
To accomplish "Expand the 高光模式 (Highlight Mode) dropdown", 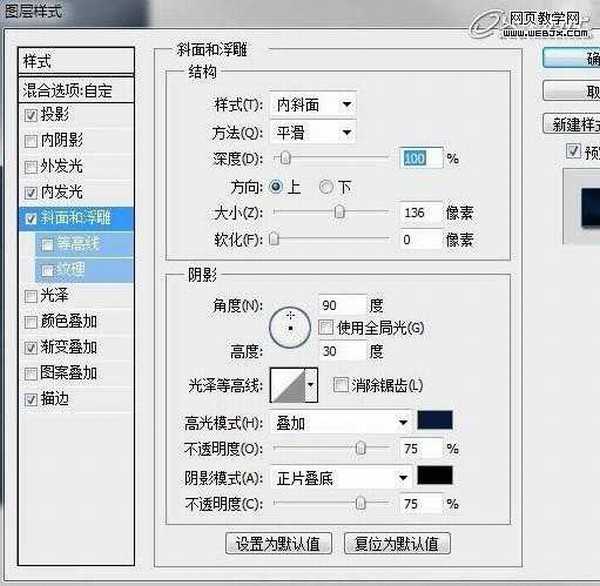I will pos(342,423).
